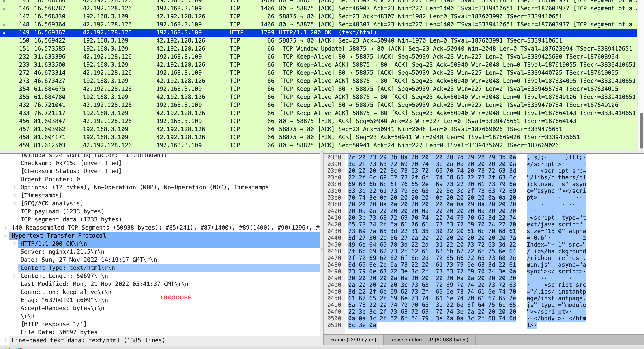Click ASCII text '</script' in bytes pane
644x349 pixels.
tap(541, 164)
